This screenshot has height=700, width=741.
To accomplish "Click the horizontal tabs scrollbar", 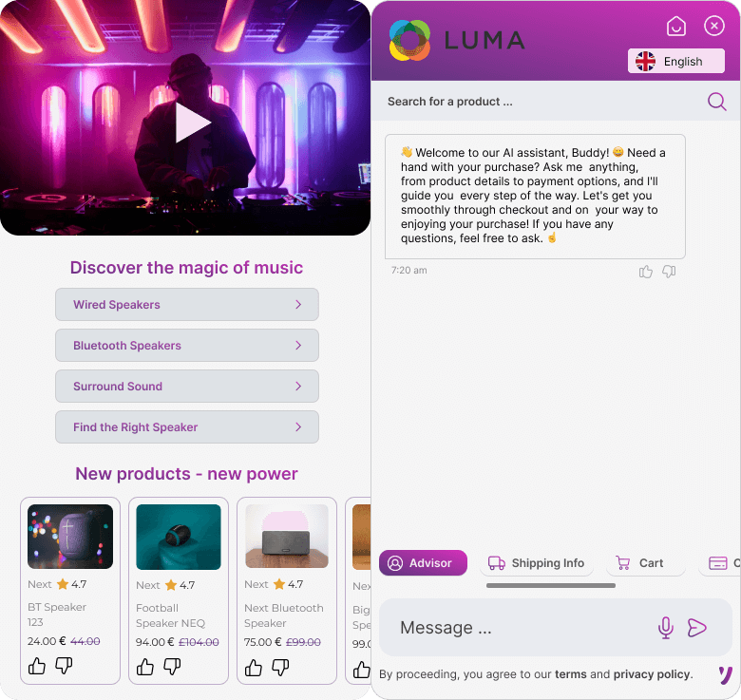I will 551,585.
